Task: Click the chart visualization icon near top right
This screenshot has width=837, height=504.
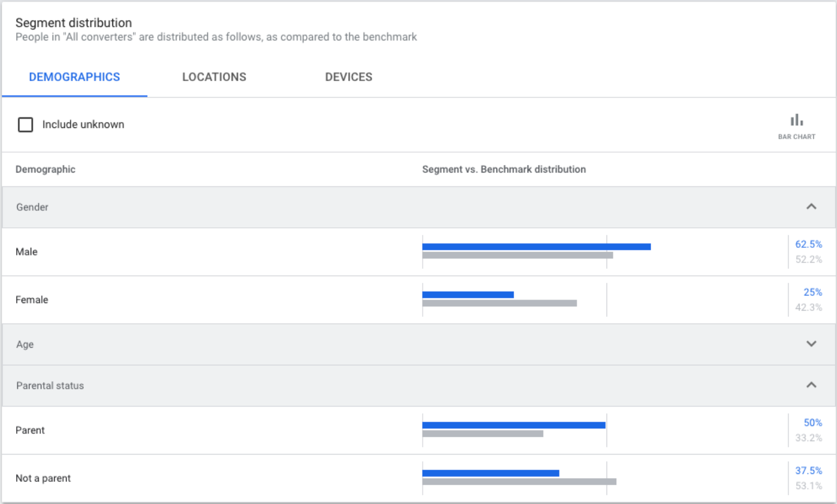Action: [797, 119]
